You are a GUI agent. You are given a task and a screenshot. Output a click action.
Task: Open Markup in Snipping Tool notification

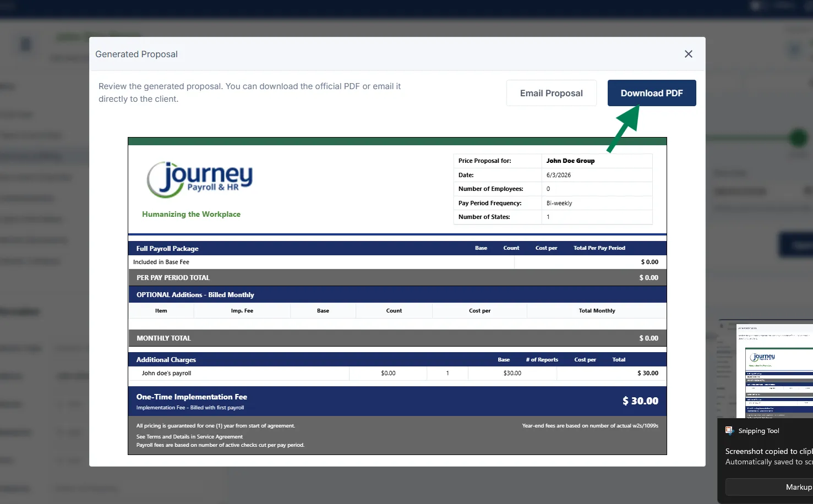[770, 487]
